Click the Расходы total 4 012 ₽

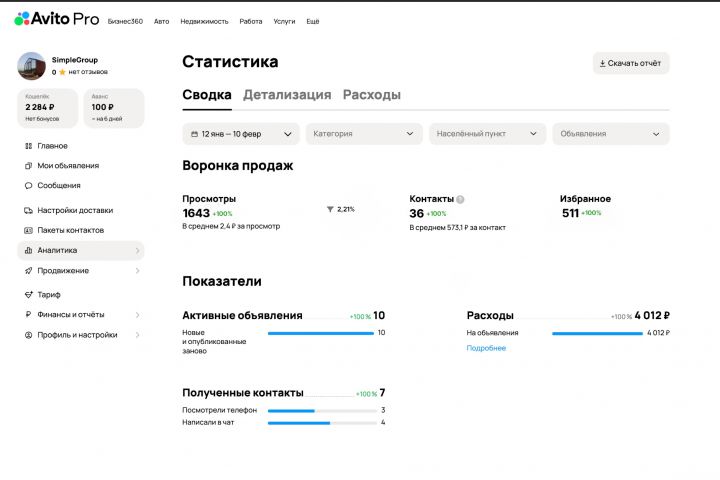(652, 316)
